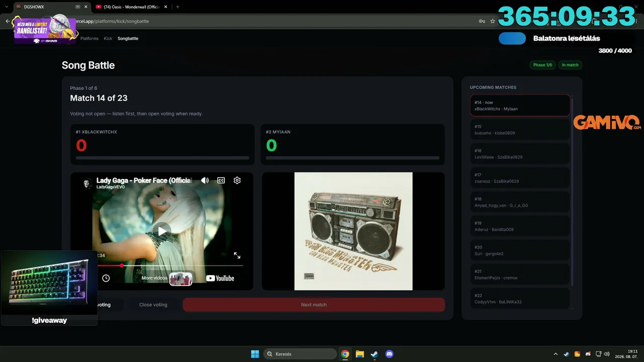Image resolution: width=644 pixels, height=362 pixels.
Task: Click the Phase 1/6 badge
Action: [x=542, y=65]
